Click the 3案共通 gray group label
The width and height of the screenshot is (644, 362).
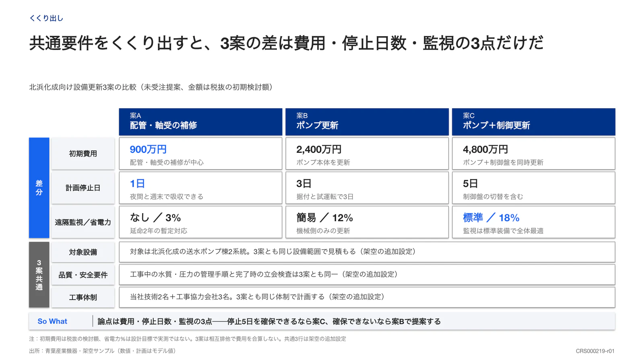click(39, 275)
